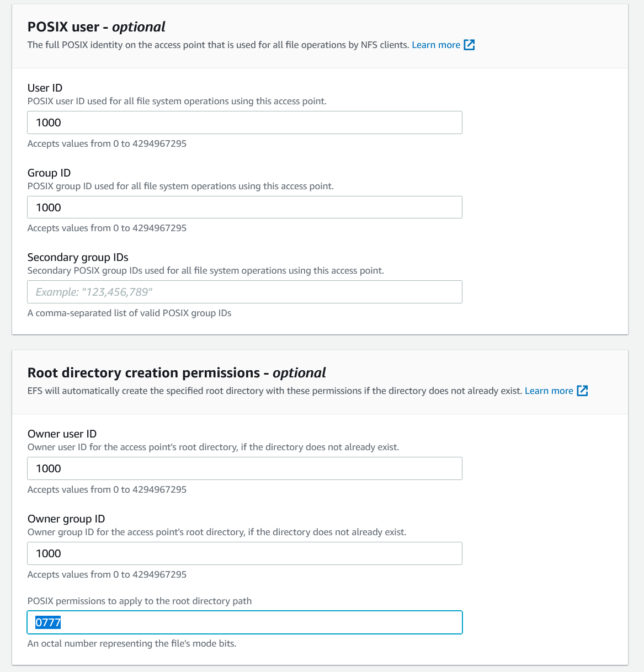Click the "POSIX user - optional" heading
Viewport: 644px width, 672px height.
[x=96, y=26]
